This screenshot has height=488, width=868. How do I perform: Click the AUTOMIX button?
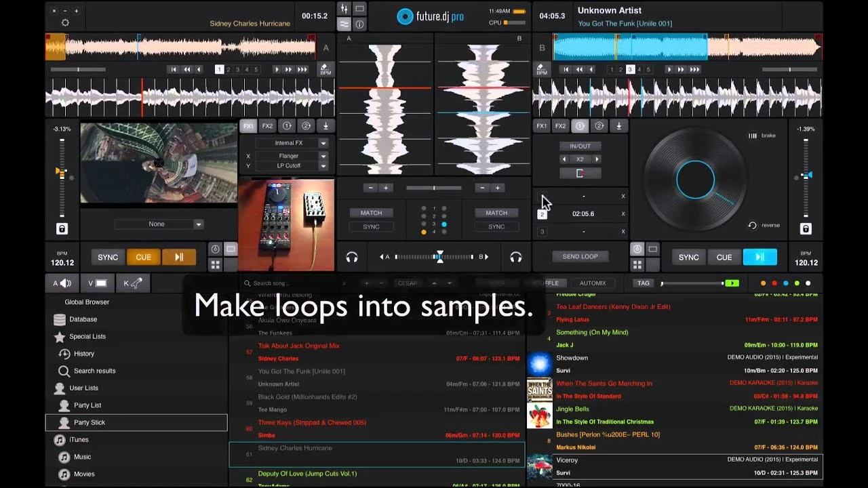pyautogui.click(x=593, y=283)
